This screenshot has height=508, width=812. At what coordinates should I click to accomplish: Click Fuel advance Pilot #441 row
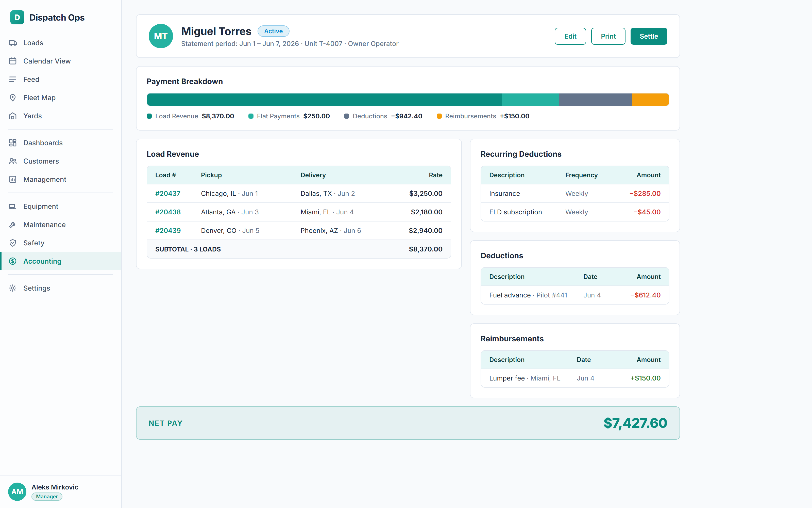tap(575, 295)
